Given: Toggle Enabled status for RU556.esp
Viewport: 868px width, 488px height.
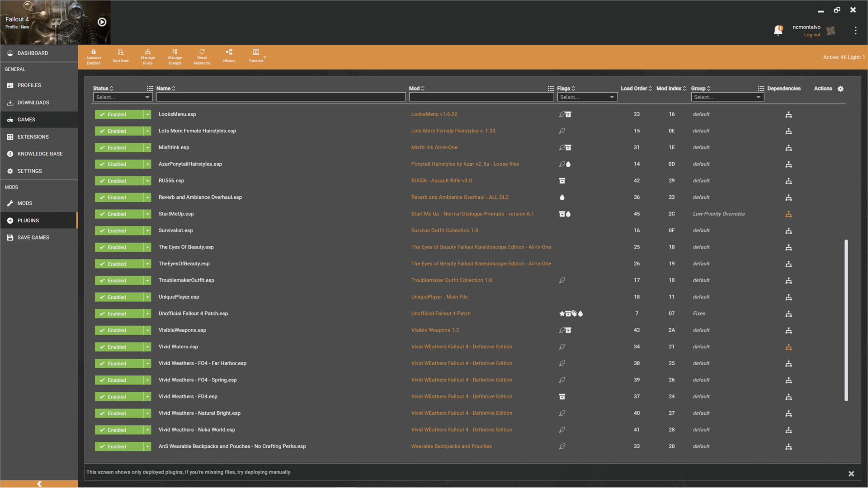Looking at the screenshot, I should tap(119, 181).
